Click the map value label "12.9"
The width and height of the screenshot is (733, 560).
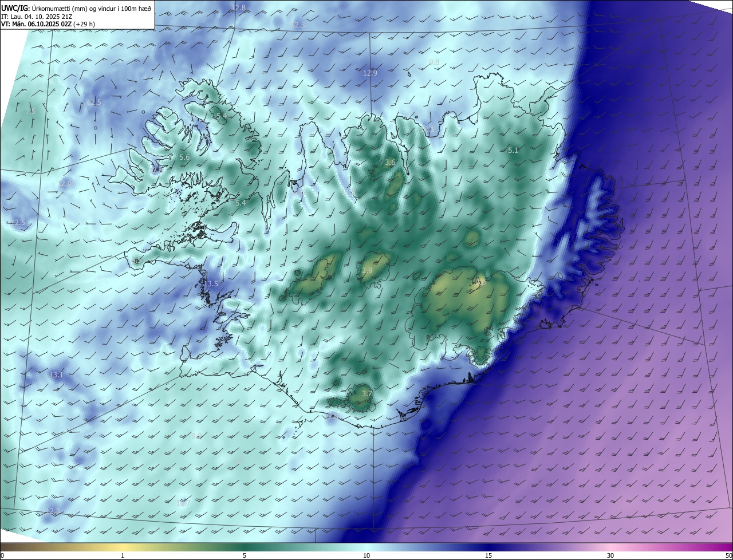pyautogui.click(x=371, y=73)
